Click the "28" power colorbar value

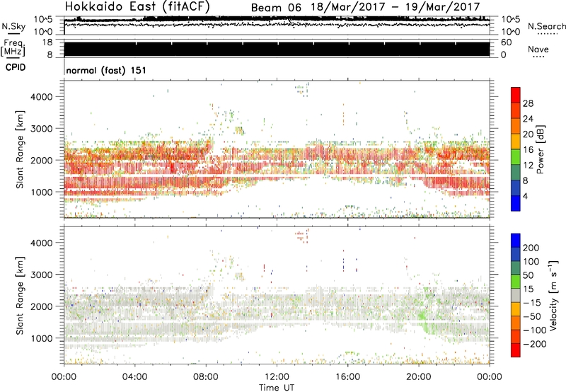point(528,103)
